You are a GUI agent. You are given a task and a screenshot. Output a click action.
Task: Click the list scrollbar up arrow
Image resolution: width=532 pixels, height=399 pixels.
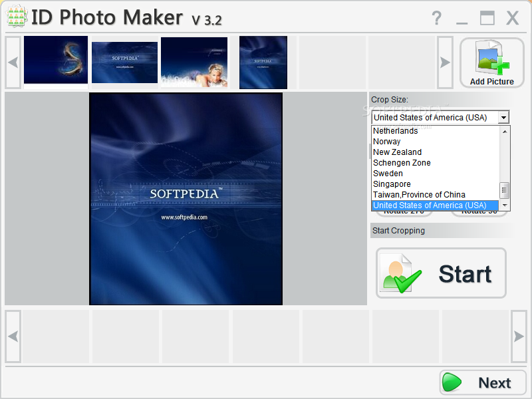click(505, 132)
